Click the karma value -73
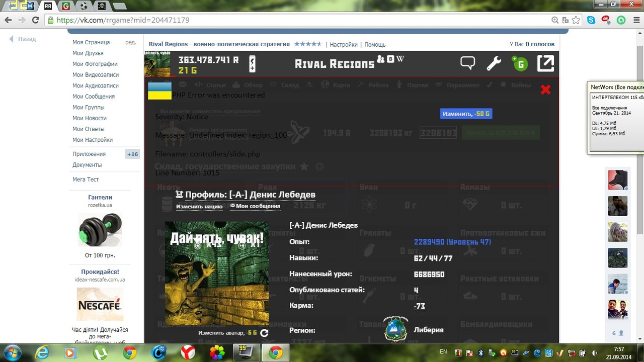644x362 pixels. 419,306
